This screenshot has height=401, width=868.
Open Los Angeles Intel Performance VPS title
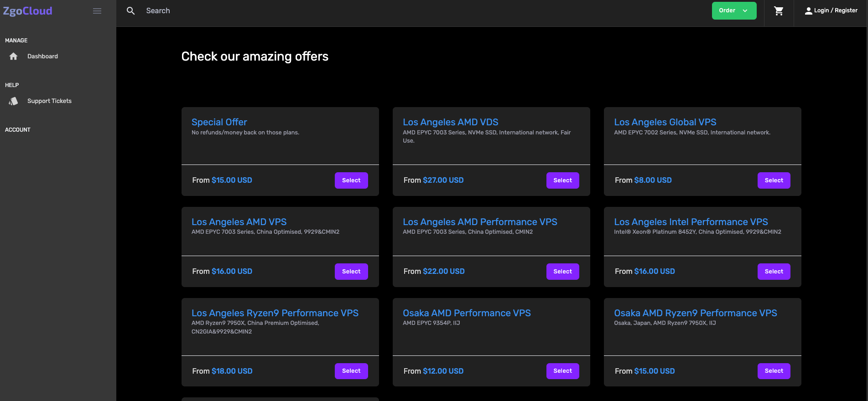click(x=691, y=222)
